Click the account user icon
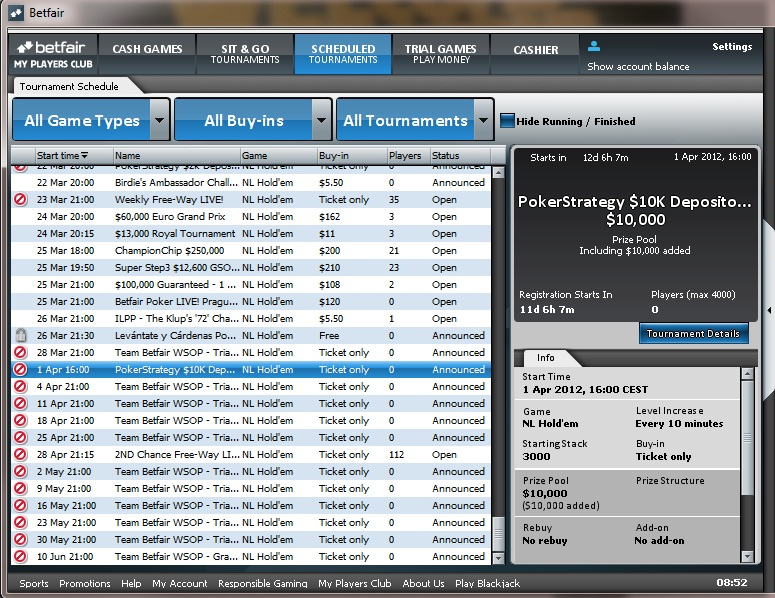775x598 pixels. 594,46
